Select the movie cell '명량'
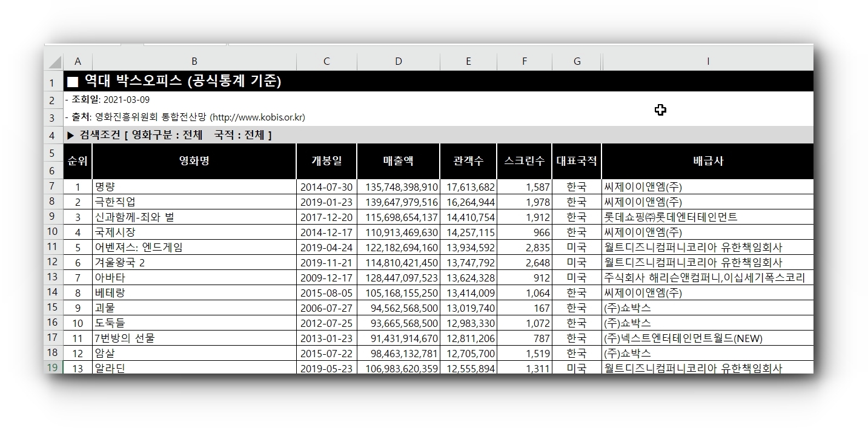 coord(194,186)
